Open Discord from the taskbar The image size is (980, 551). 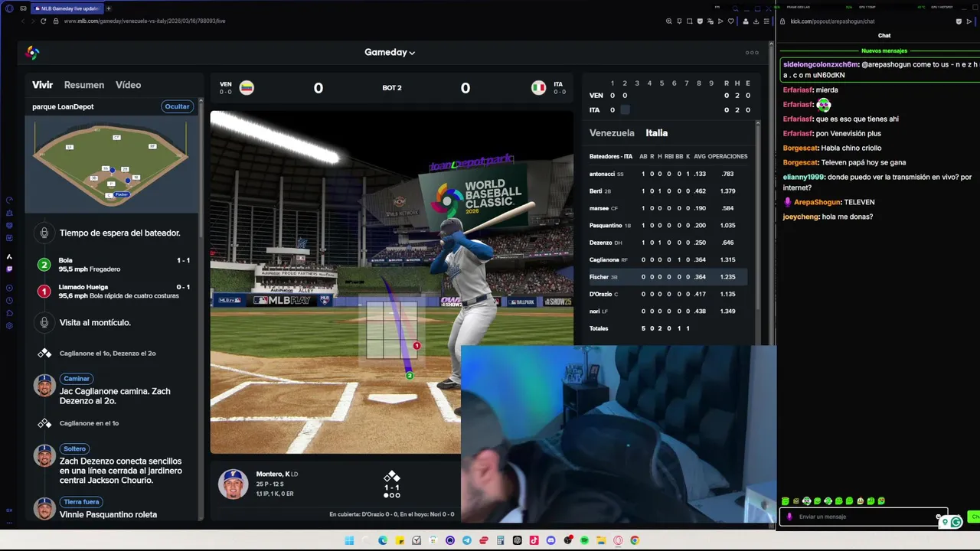pyautogui.click(x=550, y=540)
